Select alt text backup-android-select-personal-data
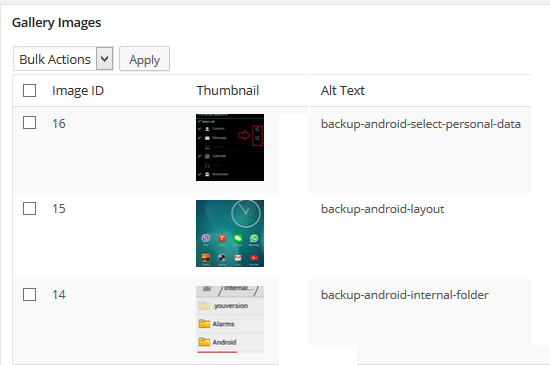Screen dimensions: 550x365 (x=421, y=124)
